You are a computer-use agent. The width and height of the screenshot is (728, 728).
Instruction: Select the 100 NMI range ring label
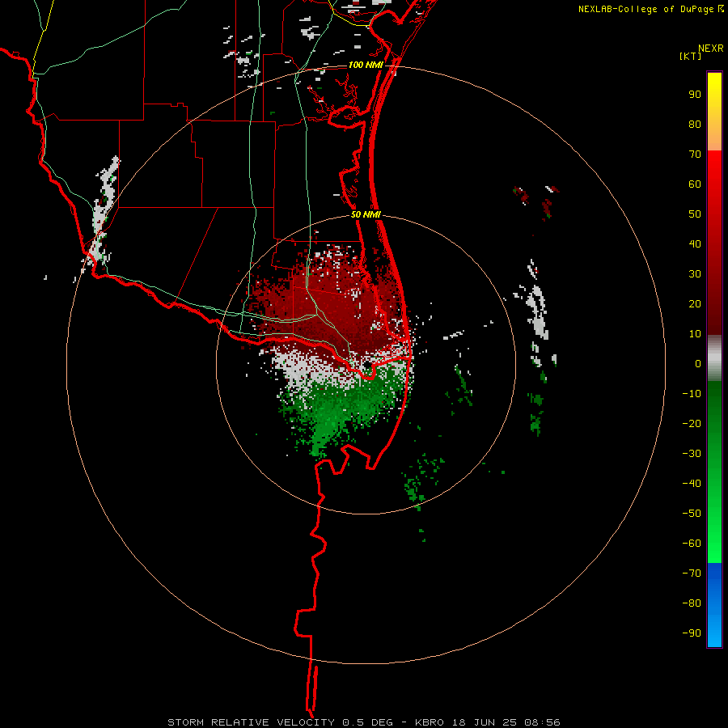366,65
